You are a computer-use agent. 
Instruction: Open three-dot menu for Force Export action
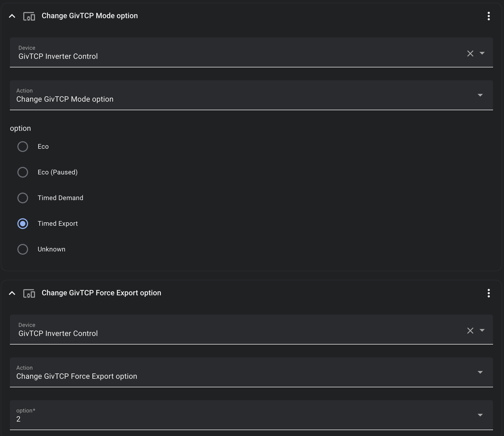(x=489, y=293)
